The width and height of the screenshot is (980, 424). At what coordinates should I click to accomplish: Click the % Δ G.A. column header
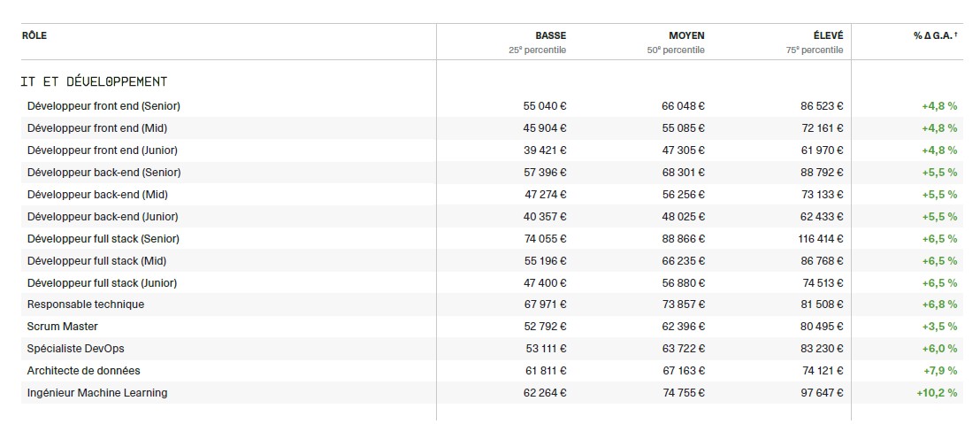[936, 35]
